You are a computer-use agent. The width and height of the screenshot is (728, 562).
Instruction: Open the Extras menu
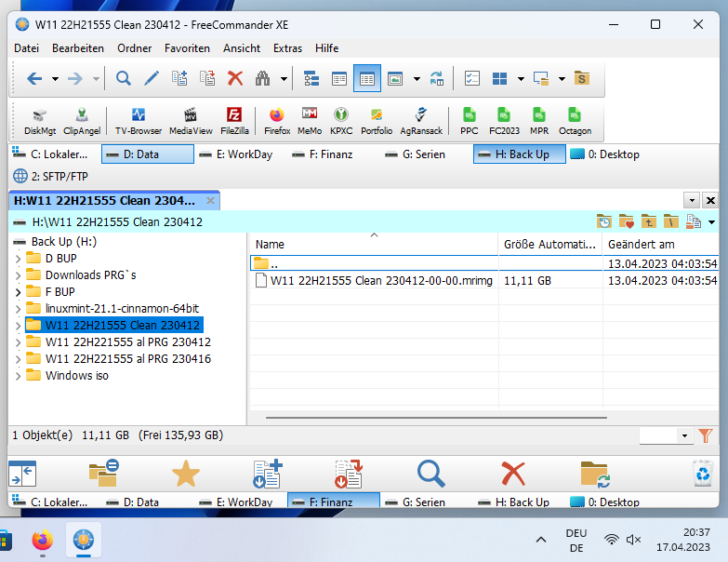[287, 48]
